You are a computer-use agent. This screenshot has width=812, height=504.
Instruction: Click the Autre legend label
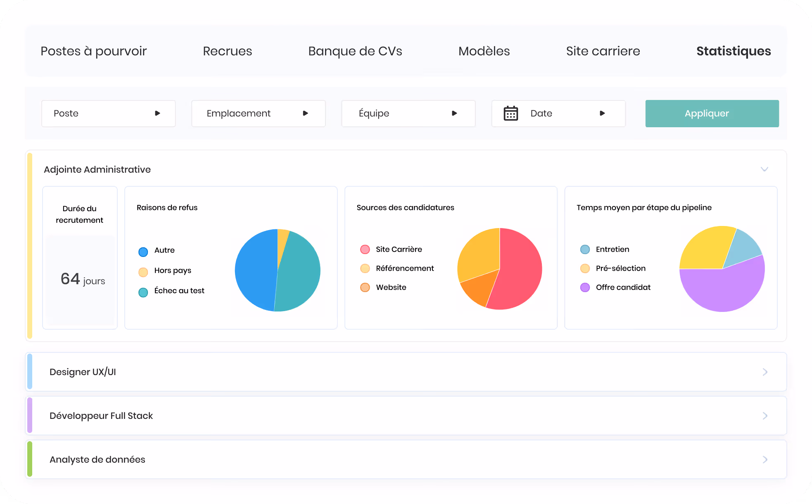pyautogui.click(x=164, y=250)
